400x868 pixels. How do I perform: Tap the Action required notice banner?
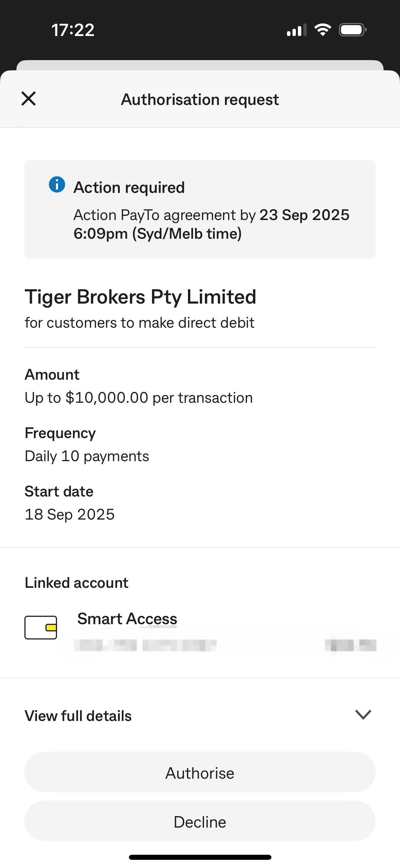(x=200, y=209)
